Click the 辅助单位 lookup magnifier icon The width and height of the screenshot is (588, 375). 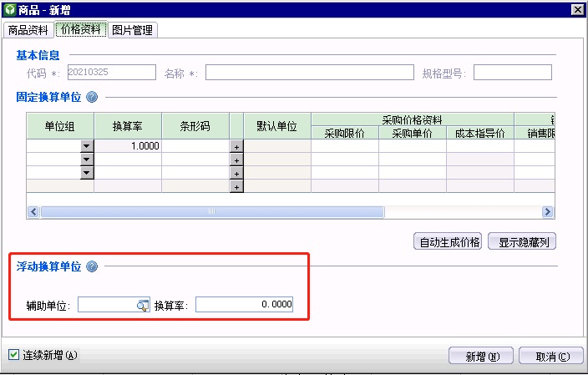coord(142,306)
